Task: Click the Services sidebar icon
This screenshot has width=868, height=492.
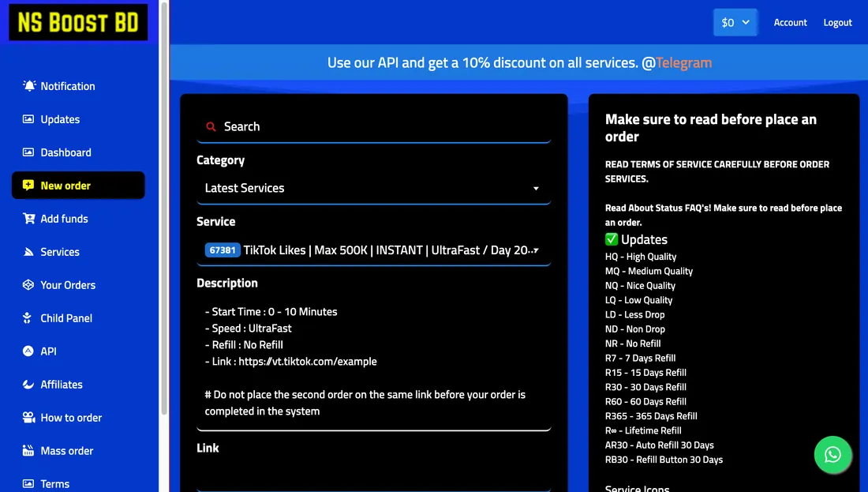Action: [28, 252]
